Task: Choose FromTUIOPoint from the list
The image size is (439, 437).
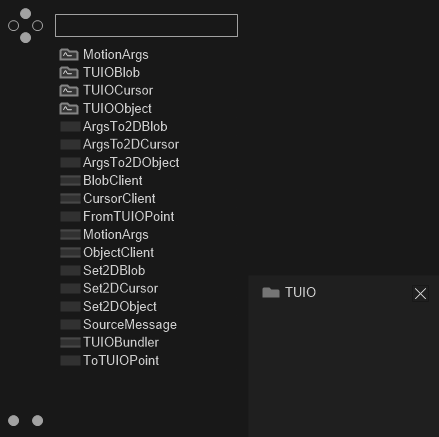Action: pos(129,217)
